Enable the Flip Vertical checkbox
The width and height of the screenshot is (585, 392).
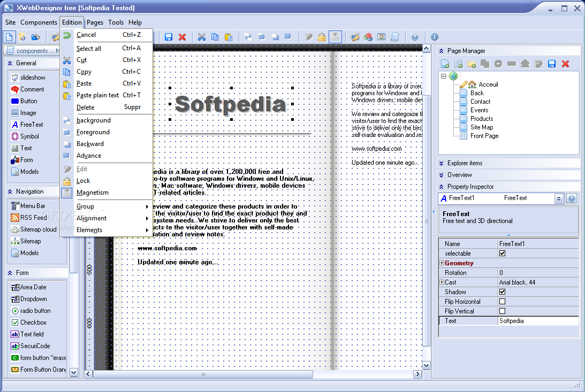tap(502, 311)
